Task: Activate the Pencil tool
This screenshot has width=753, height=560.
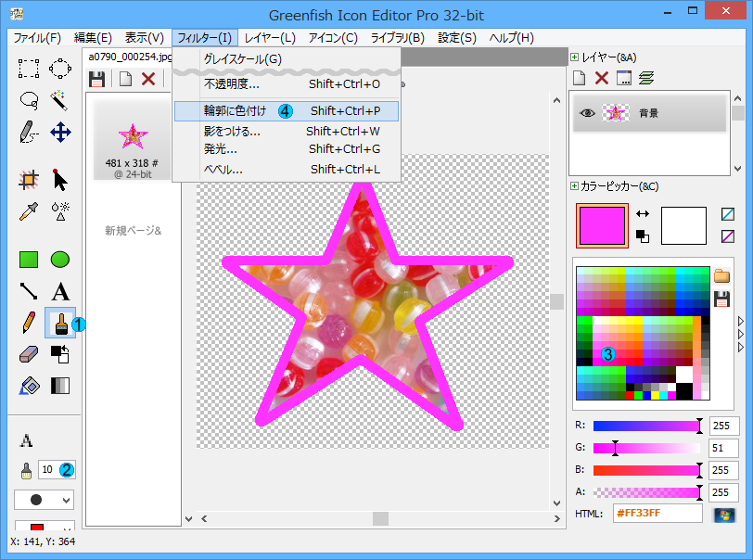Action: click(29, 324)
